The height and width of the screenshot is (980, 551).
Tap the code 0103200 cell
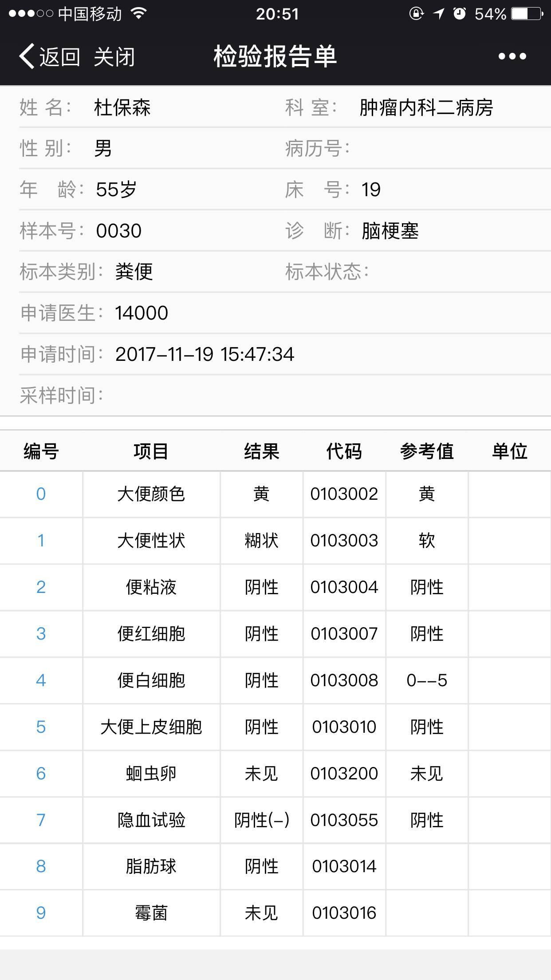(x=344, y=774)
